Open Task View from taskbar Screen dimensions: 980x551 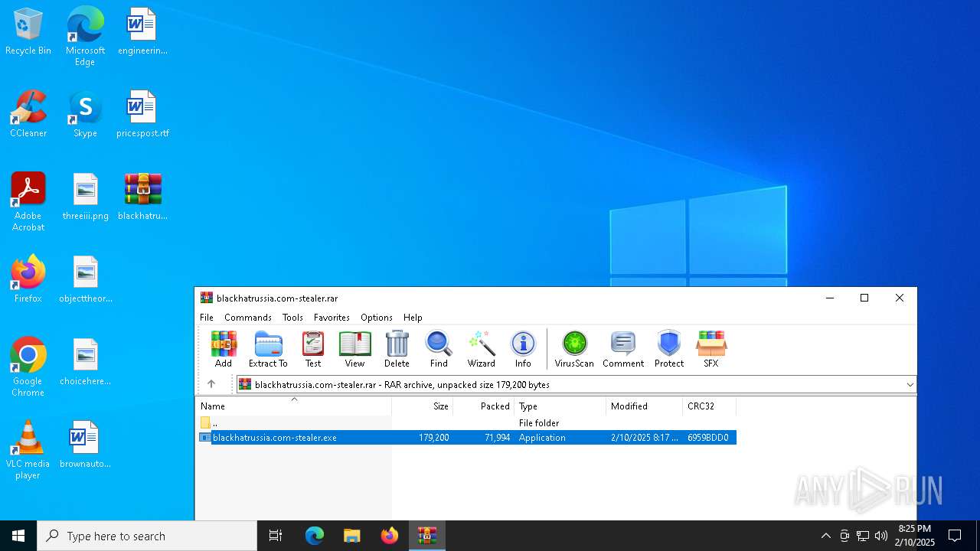click(276, 536)
